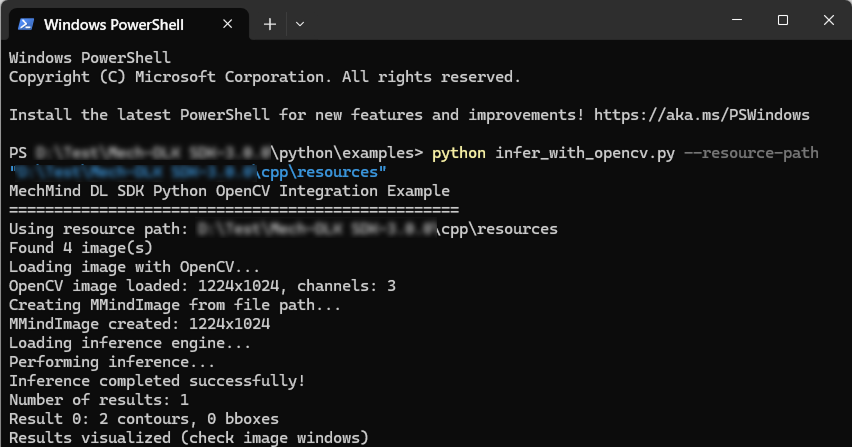Click 'Inference completed successfully!' line
This screenshot has width=852, height=447.
click(157, 381)
